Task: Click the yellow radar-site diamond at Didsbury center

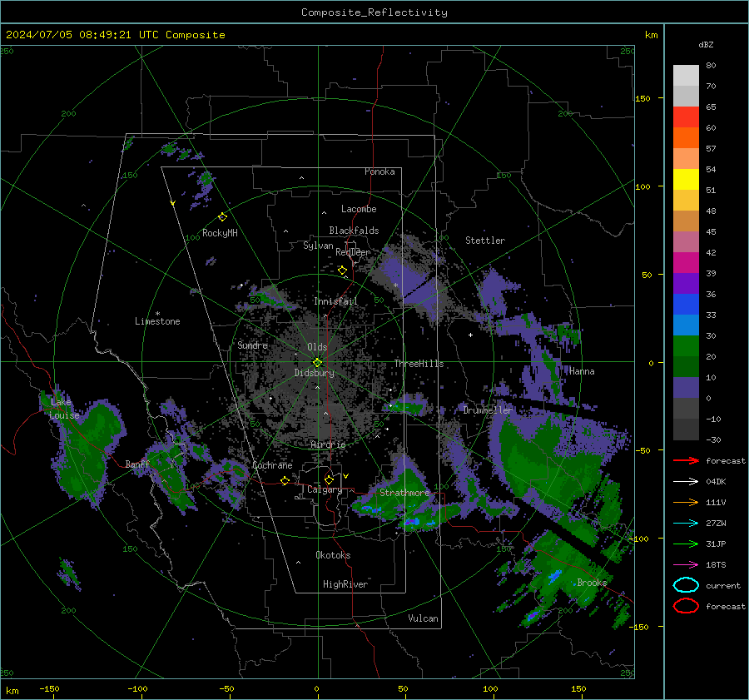Action: [x=317, y=363]
